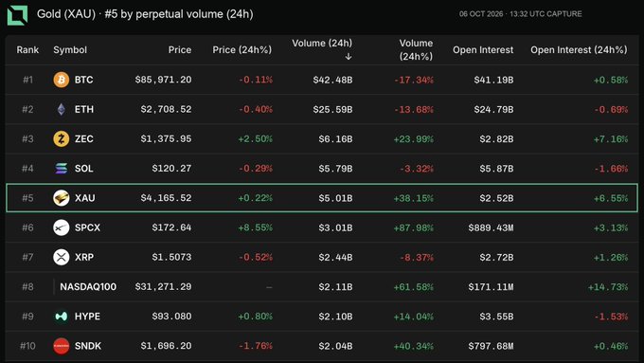Click the SOL price $120.27

point(171,169)
